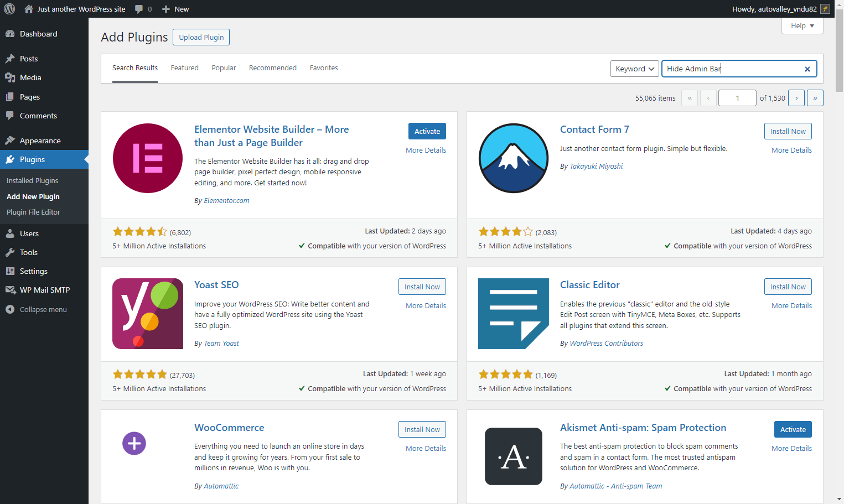View More Details for Yoast SEO
The image size is (844, 504).
(x=426, y=305)
